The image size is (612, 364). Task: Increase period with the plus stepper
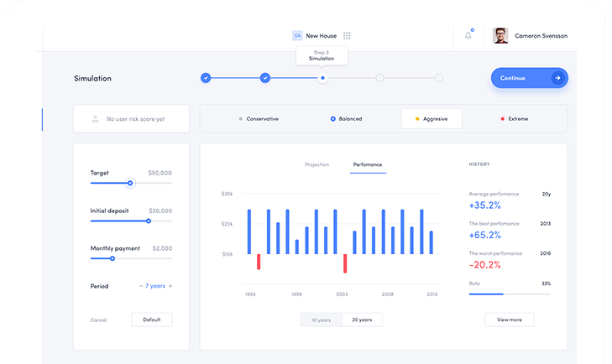[x=170, y=286]
